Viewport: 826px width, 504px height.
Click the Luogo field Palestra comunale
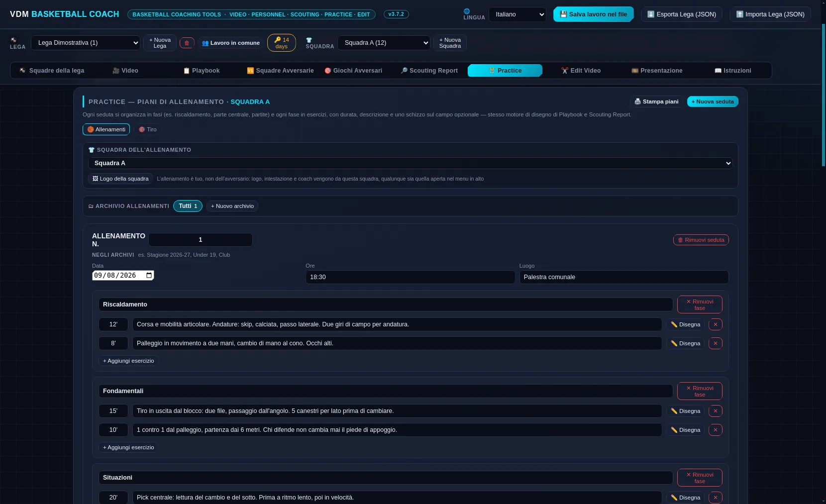[x=624, y=277]
